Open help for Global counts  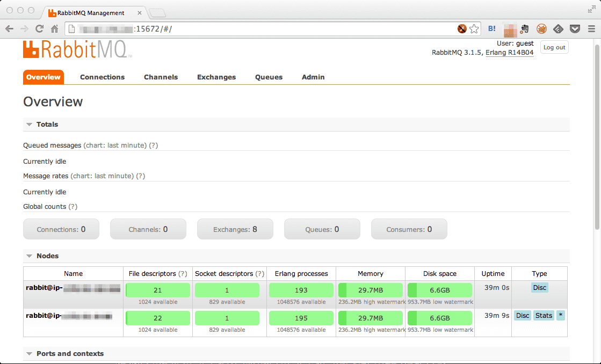click(73, 207)
